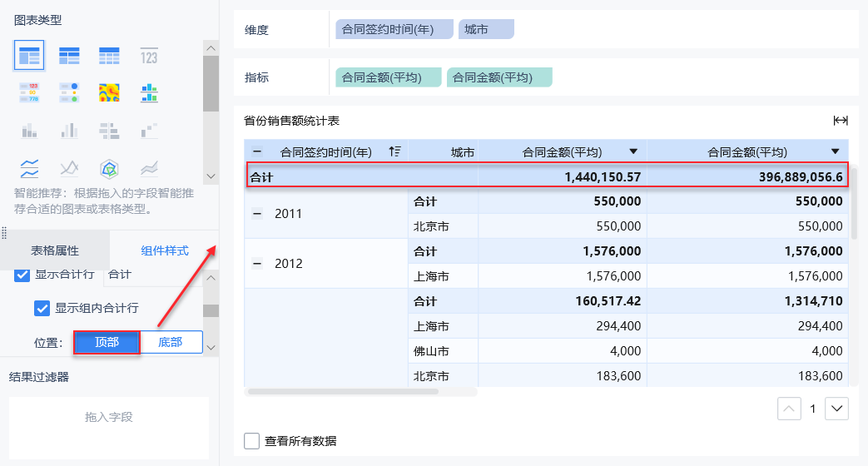This screenshot has width=868, height=466.
Task: Select the detail table chart type
Action: coord(109,56)
